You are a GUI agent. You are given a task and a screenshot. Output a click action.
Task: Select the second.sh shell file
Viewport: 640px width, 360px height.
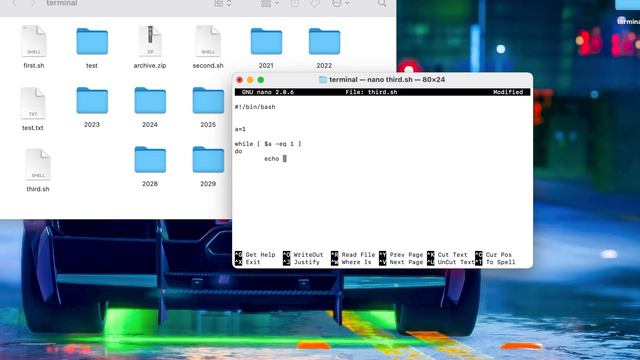point(208,41)
